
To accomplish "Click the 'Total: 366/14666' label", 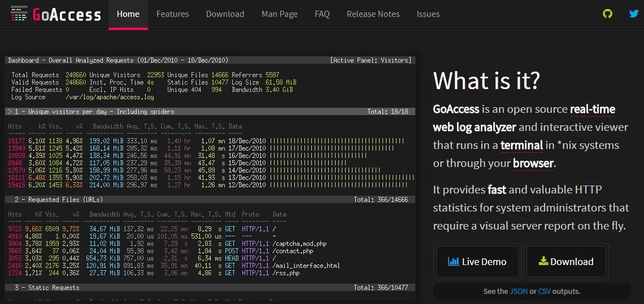I will point(381,200).
